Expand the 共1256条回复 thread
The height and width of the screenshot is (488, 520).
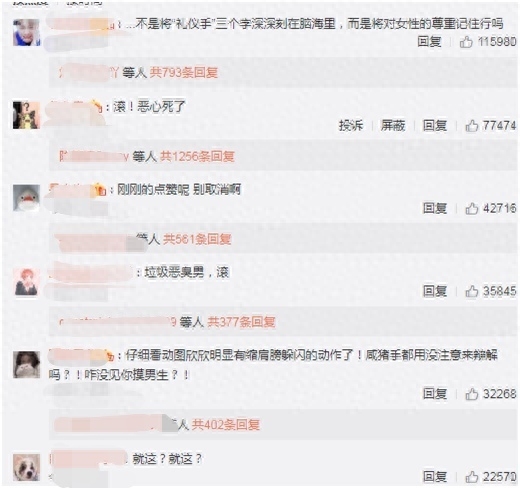[197, 156]
